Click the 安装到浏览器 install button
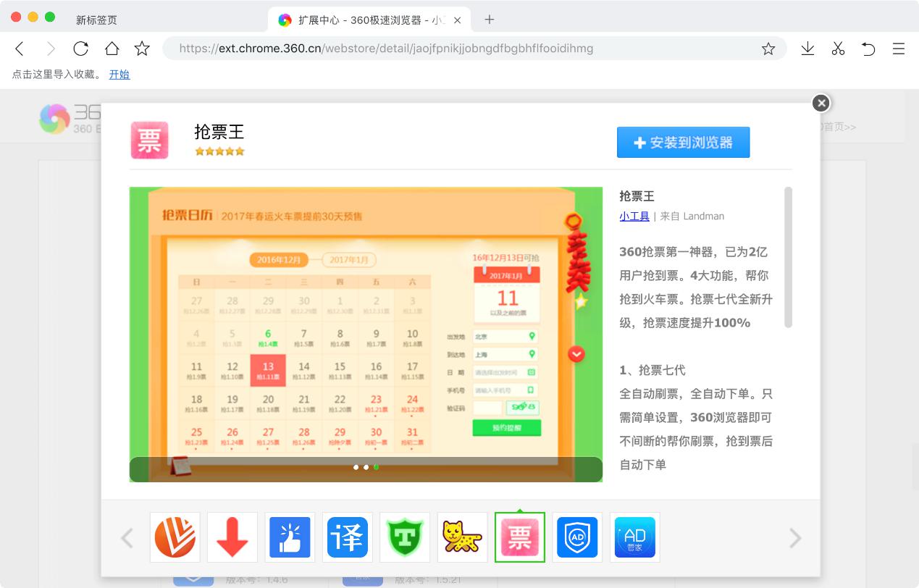Screen dimensions: 919x588 click(x=683, y=142)
